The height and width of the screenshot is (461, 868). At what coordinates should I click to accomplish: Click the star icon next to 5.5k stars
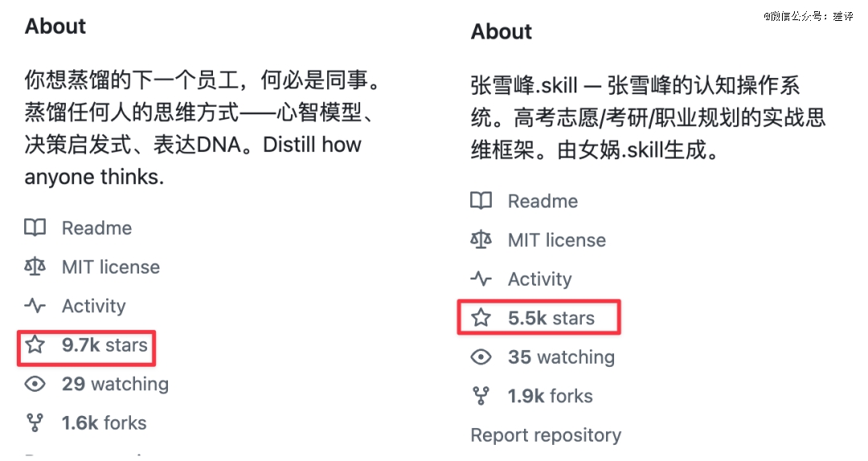coord(481,318)
